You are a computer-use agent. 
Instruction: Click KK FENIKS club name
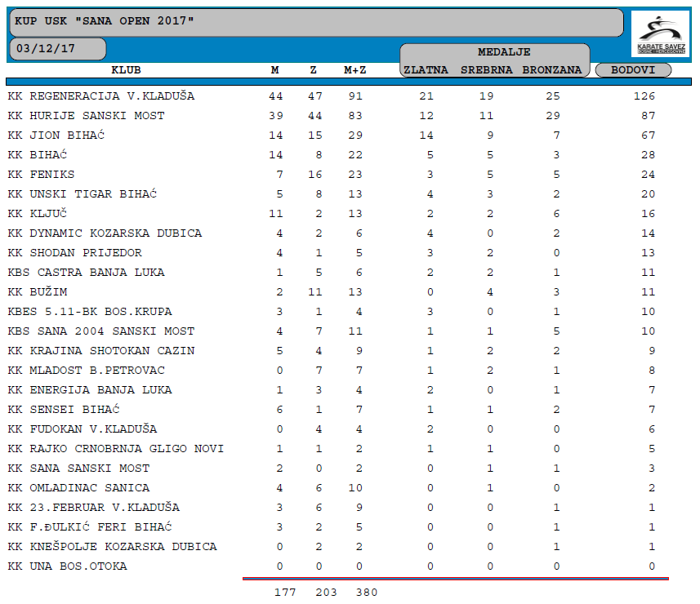41,175
